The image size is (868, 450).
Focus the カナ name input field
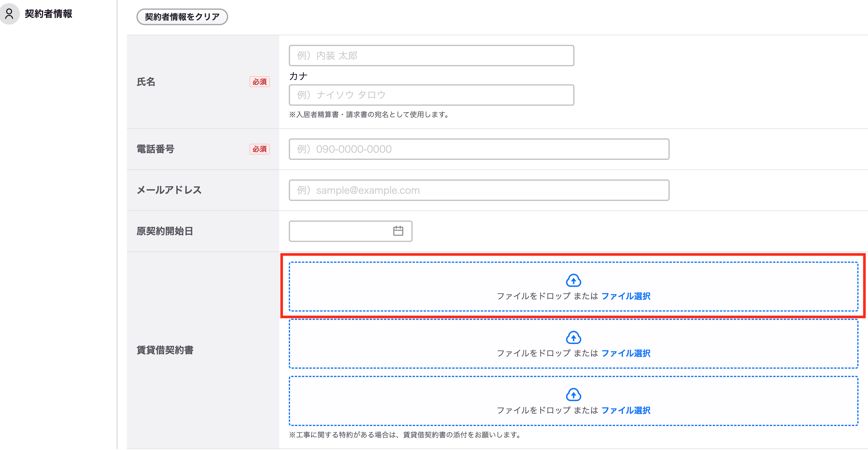[x=431, y=95]
